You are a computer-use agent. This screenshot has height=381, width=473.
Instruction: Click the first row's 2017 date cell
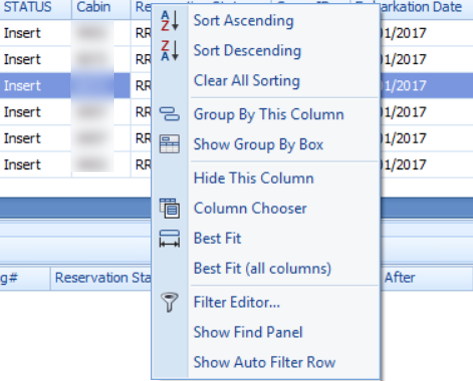click(x=426, y=33)
